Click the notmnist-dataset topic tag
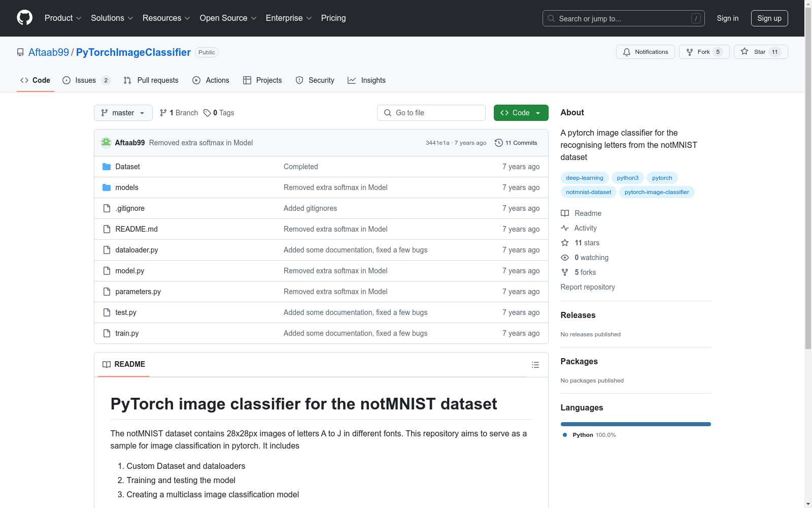 [x=589, y=192]
